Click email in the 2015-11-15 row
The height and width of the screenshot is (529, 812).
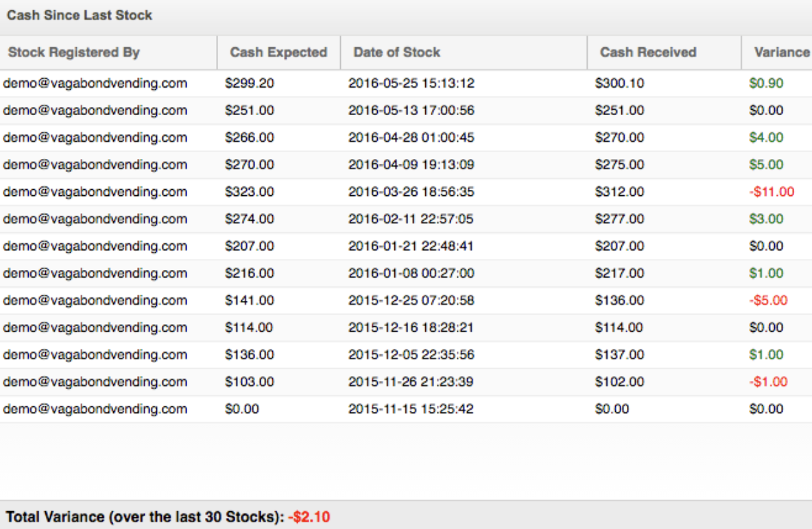95,409
